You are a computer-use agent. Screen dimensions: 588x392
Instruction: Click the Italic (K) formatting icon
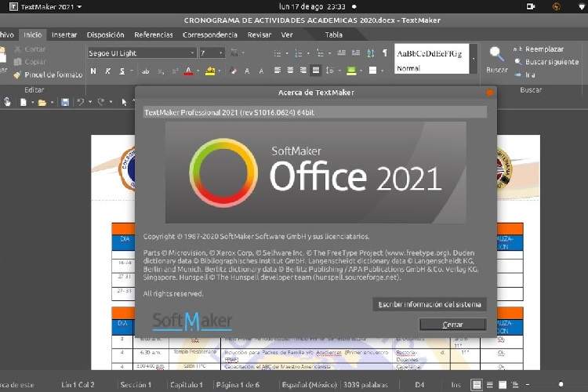(x=108, y=71)
